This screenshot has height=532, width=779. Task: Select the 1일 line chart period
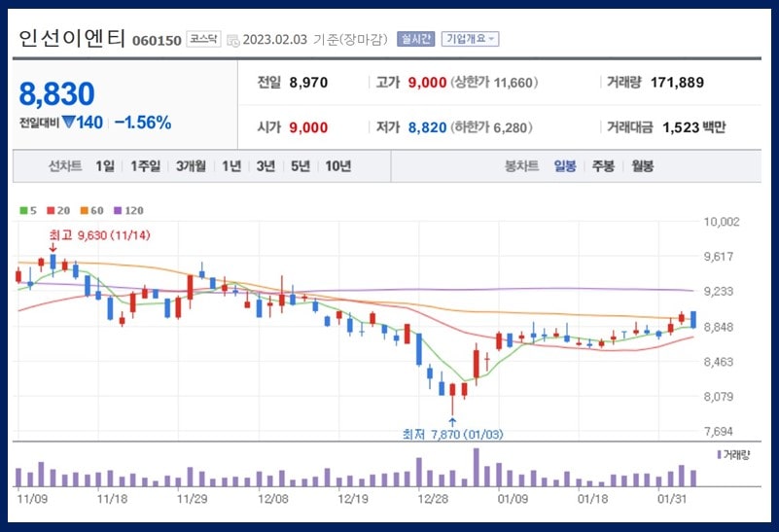(105, 166)
